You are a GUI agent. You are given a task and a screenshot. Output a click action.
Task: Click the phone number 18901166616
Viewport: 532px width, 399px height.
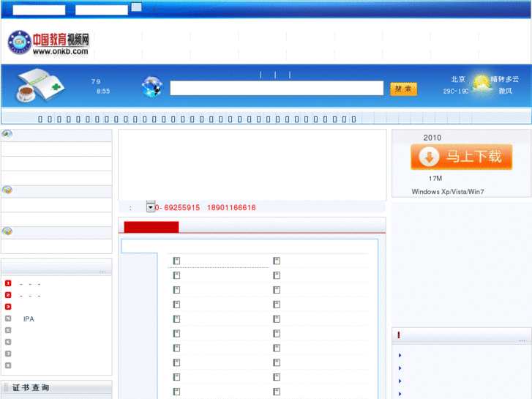click(x=231, y=207)
